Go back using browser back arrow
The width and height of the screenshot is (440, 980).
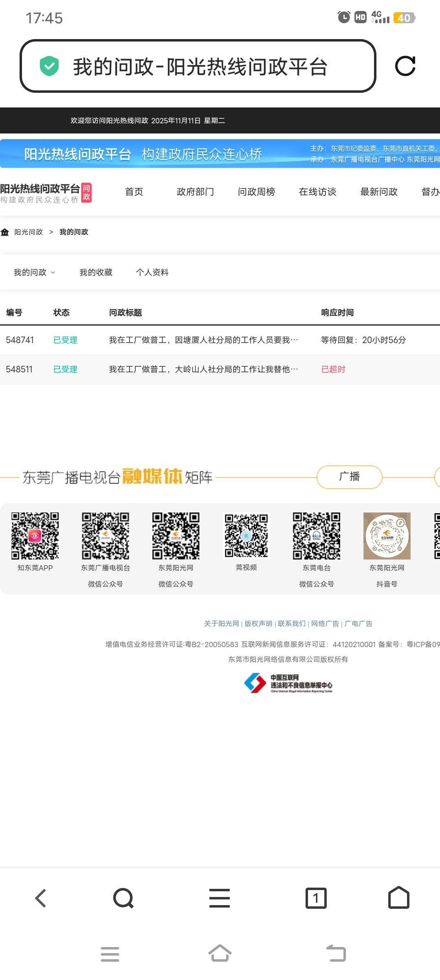[x=41, y=898]
